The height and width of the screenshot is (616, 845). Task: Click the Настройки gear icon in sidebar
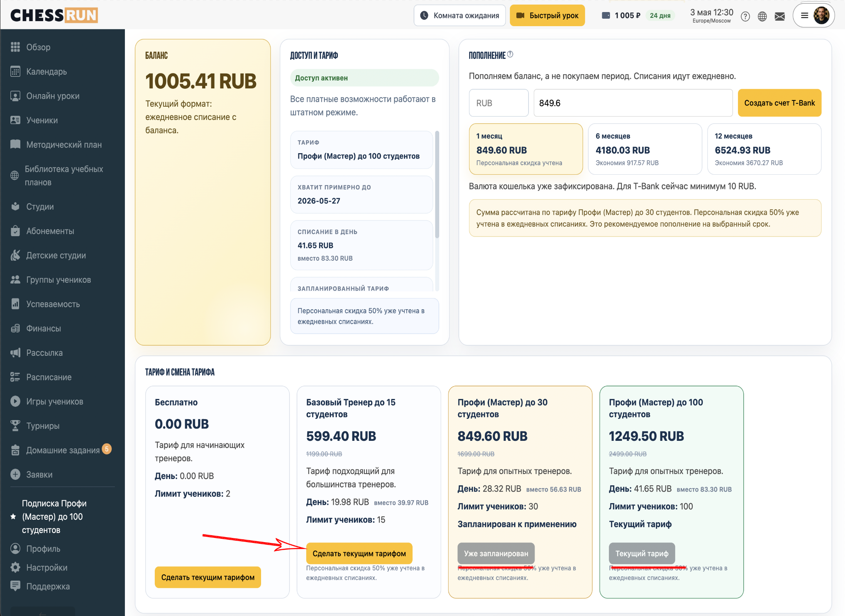click(15, 567)
